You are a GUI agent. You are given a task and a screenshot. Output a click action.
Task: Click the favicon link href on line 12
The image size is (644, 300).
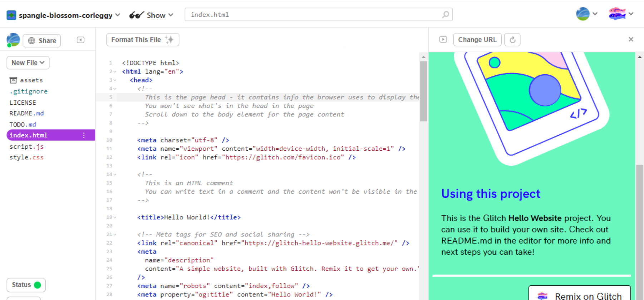point(283,157)
